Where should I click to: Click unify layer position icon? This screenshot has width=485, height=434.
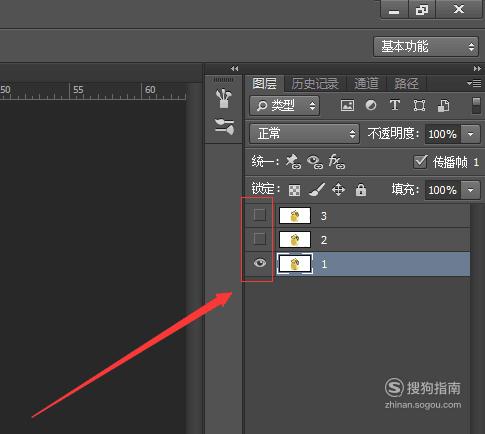click(x=293, y=162)
